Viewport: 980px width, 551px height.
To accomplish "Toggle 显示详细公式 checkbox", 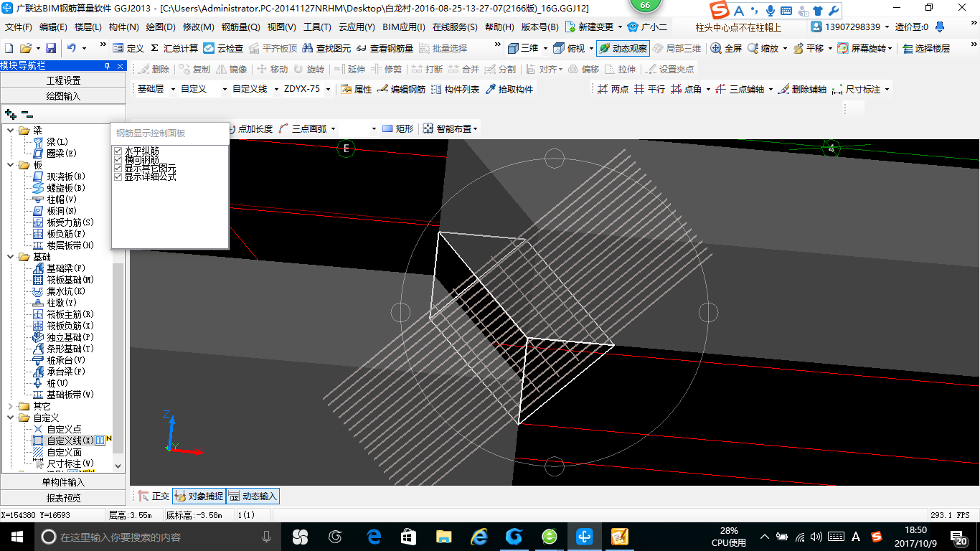I will tap(118, 176).
